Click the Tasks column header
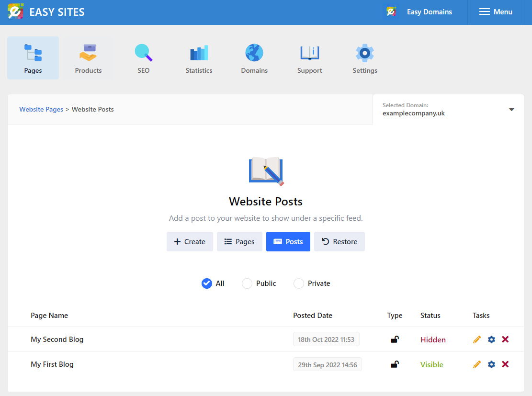 click(481, 316)
